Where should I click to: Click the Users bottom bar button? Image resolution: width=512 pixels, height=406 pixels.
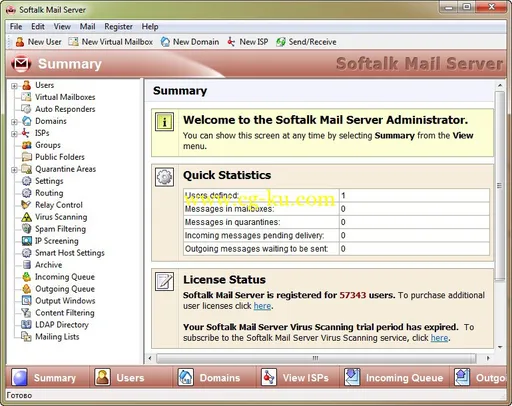coord(130,378)
